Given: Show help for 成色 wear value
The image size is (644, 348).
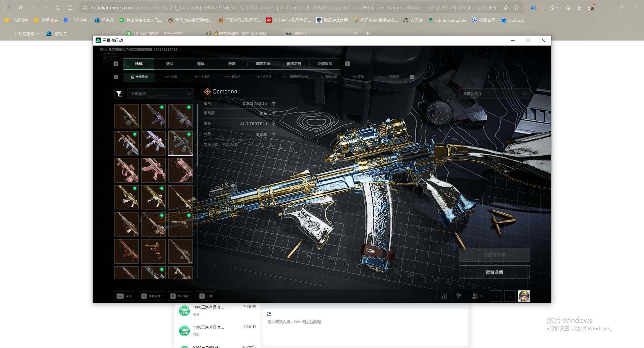Looking at the screenshot, I should point(273,124).
